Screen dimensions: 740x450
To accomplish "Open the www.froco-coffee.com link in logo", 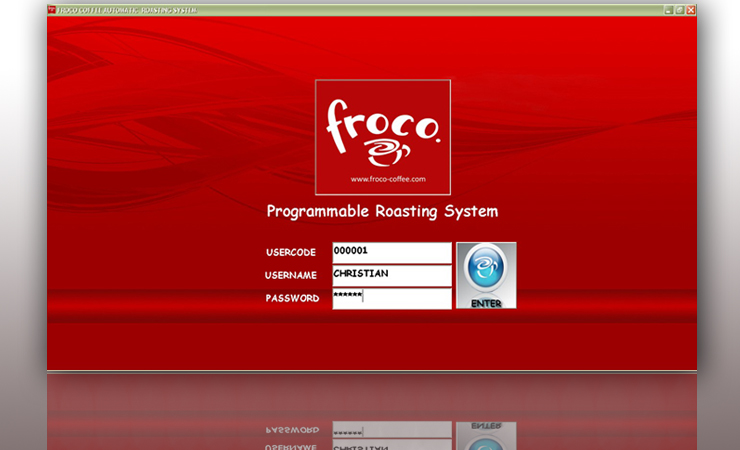I will point(388,179).
